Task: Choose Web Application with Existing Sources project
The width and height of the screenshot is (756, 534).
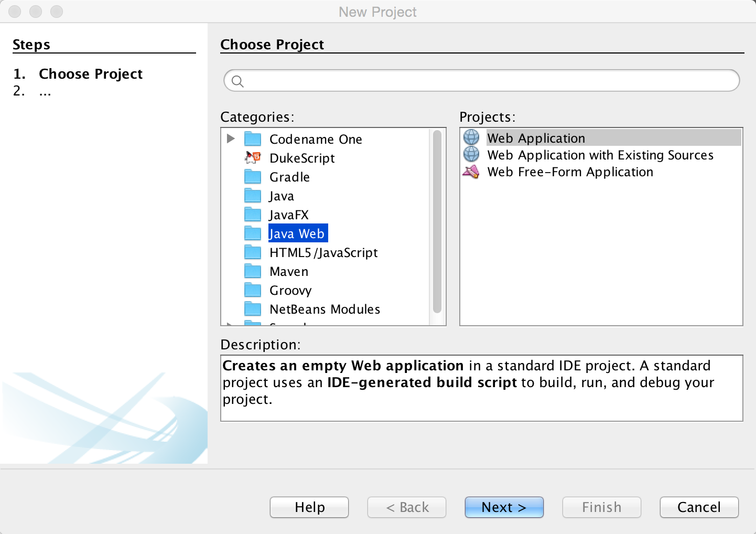Action: coord(600,155)
